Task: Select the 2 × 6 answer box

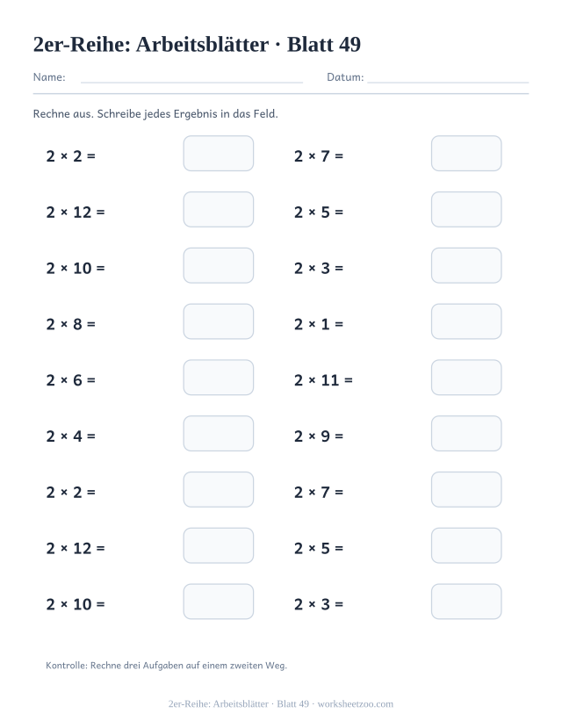Action: 219,378
